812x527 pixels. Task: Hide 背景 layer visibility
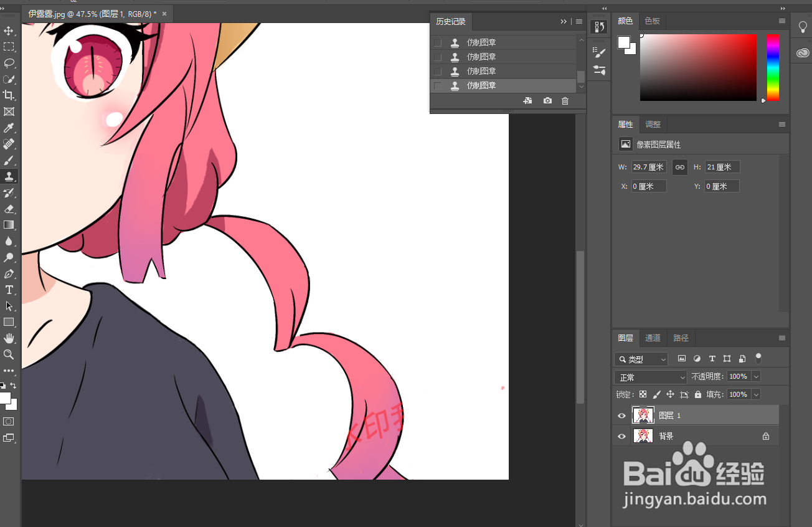(621, 436)
